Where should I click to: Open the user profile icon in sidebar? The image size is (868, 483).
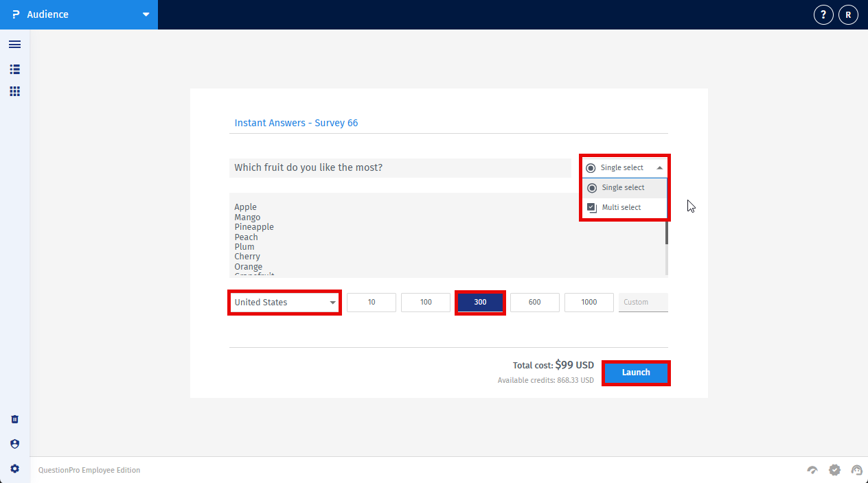pos(14,443)
